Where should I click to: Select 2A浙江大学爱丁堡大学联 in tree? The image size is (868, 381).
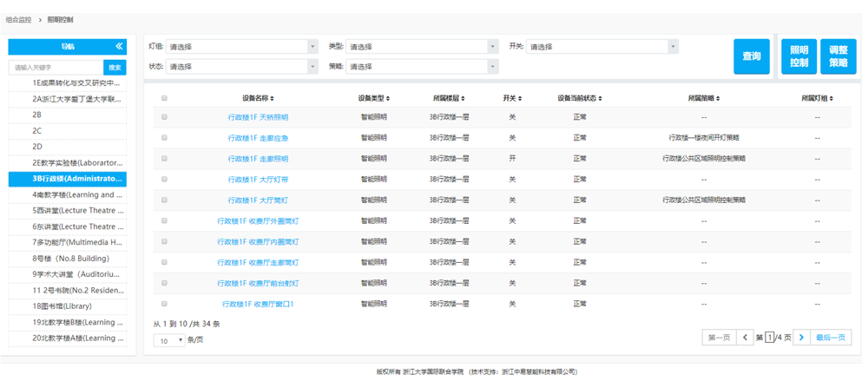point(76,99)
